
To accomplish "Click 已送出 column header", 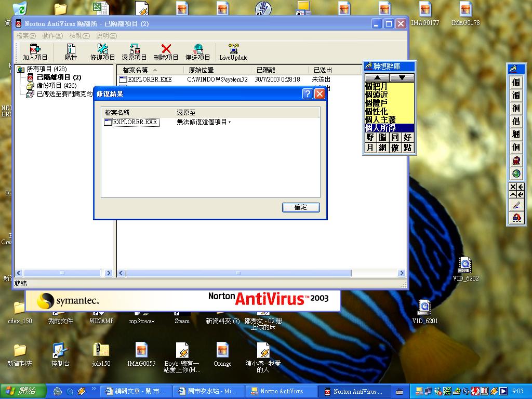I will (334, 70).
